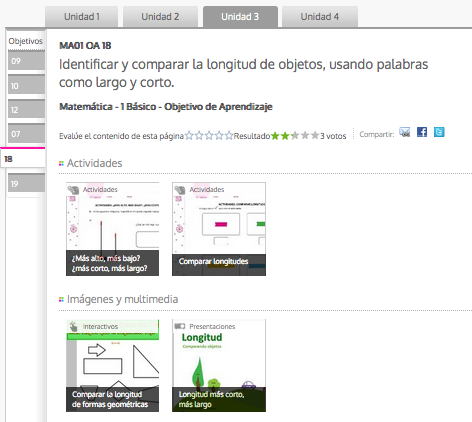Switch to Unidad 2 tab
The height and width of the screenshot is (422, 472).
160,17
